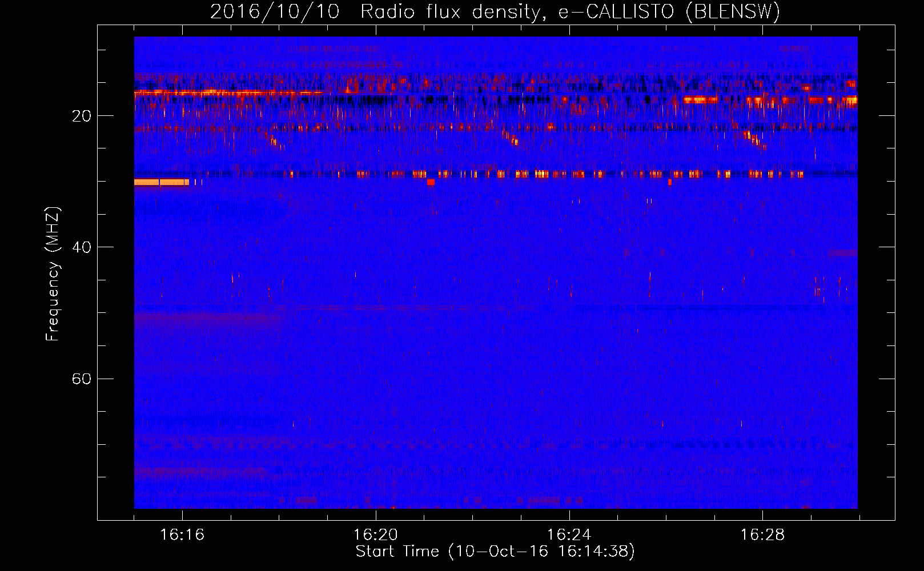The image size is (924, 571).
Task: Click the '40' frequency tick label
Action: pos(82,247)
